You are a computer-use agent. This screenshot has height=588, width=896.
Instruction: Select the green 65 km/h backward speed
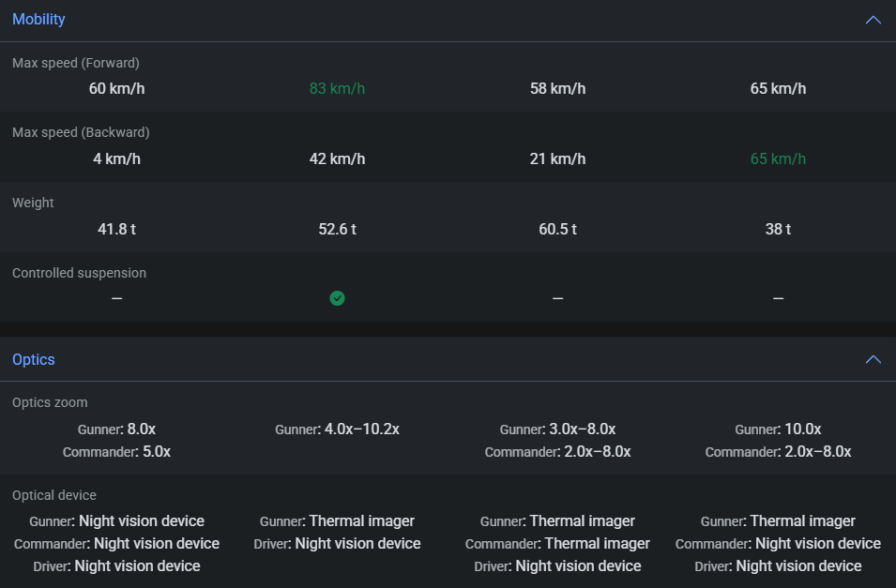[778, 159]
